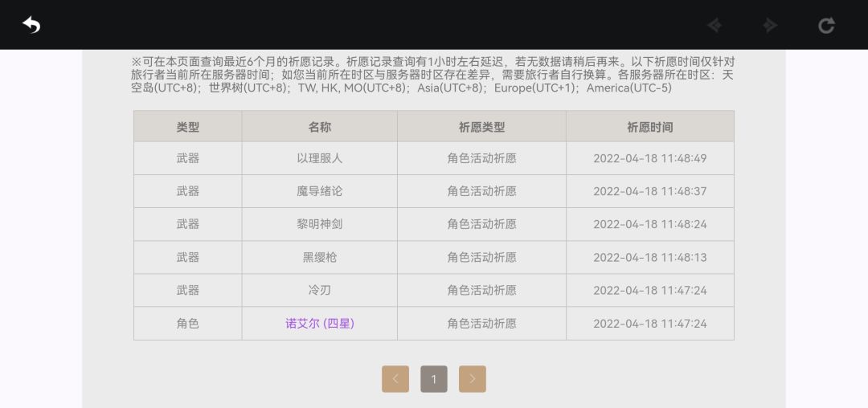Select the 黑缨枪 weapon name cell

point(319,257)
